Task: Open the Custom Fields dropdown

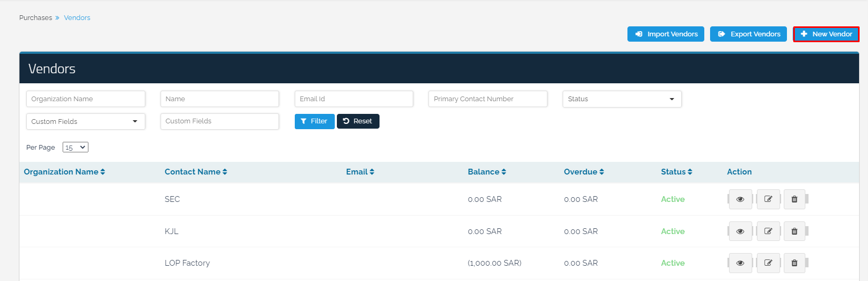Action: point(85,121)
